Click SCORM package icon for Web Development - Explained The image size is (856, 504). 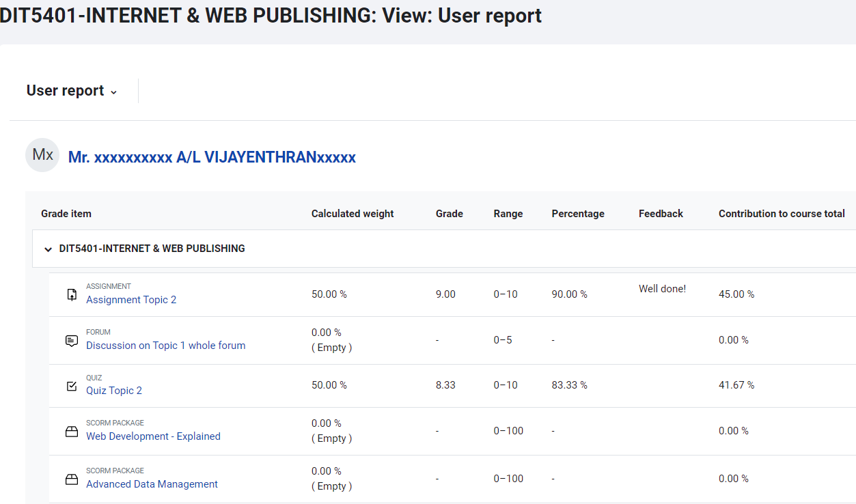click(x=72, y=432)
